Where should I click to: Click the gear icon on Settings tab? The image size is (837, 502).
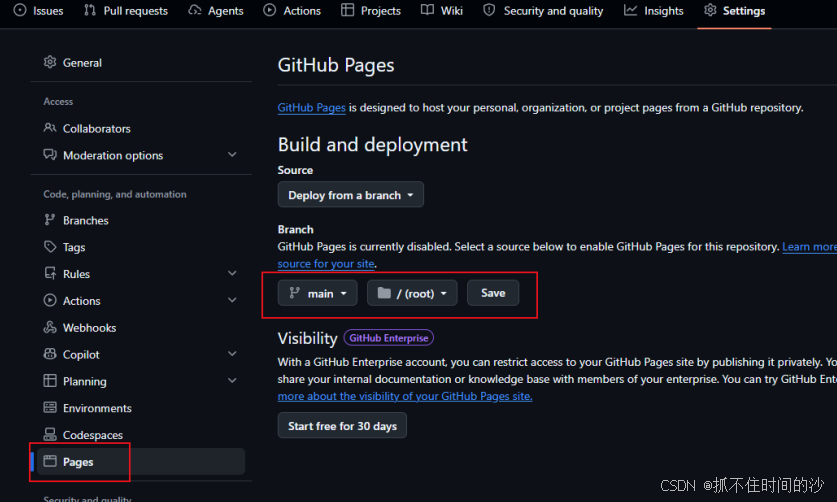point(710,10)
